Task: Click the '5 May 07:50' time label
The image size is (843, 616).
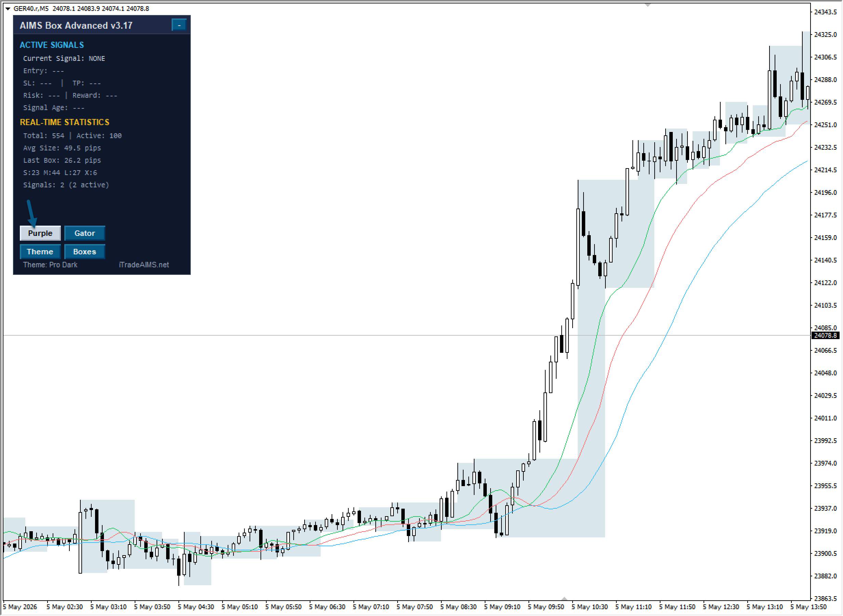Action: click(415, 607)
